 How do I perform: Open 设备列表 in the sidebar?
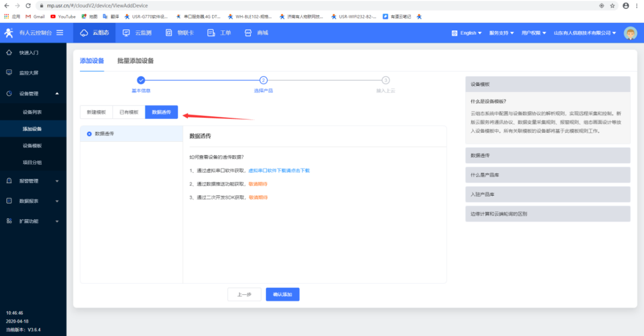(x=32, y=112)
